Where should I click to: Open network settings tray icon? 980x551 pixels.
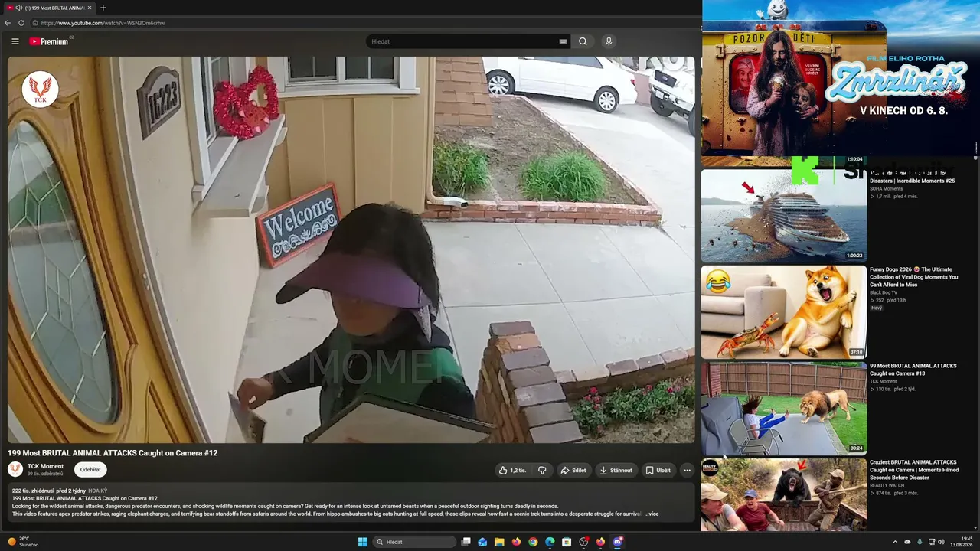932,542
